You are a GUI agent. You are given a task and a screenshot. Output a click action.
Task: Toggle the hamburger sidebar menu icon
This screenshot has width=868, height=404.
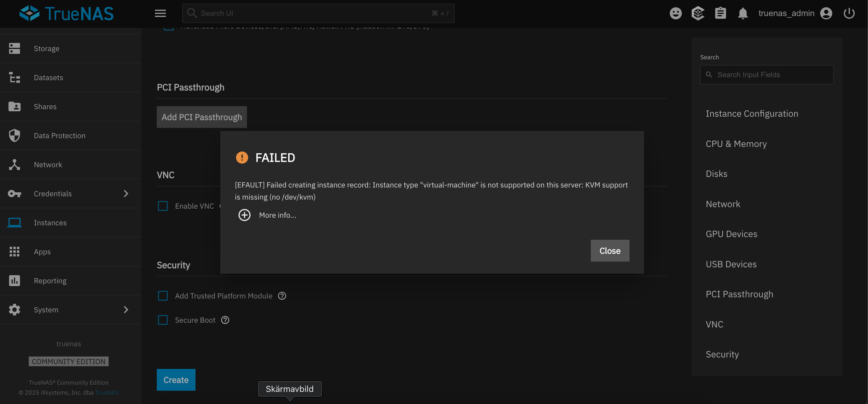coord(160,14)
